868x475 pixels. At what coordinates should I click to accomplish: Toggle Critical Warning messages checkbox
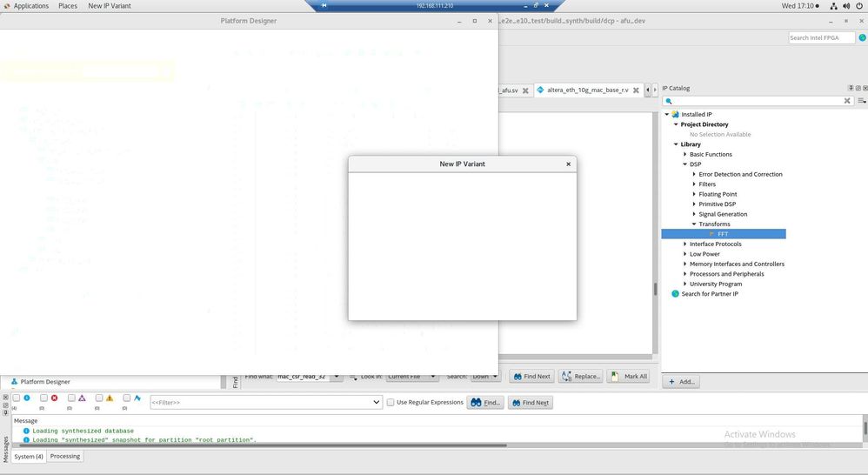[x=71, y=398]
